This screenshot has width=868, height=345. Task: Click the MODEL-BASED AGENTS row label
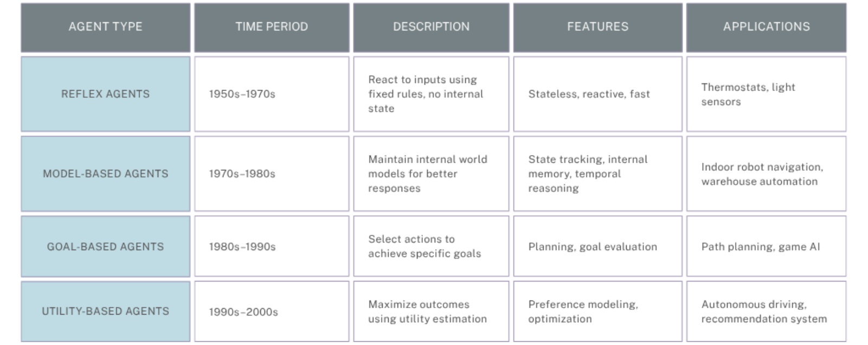pyautogui.click(x=106, y=174)
